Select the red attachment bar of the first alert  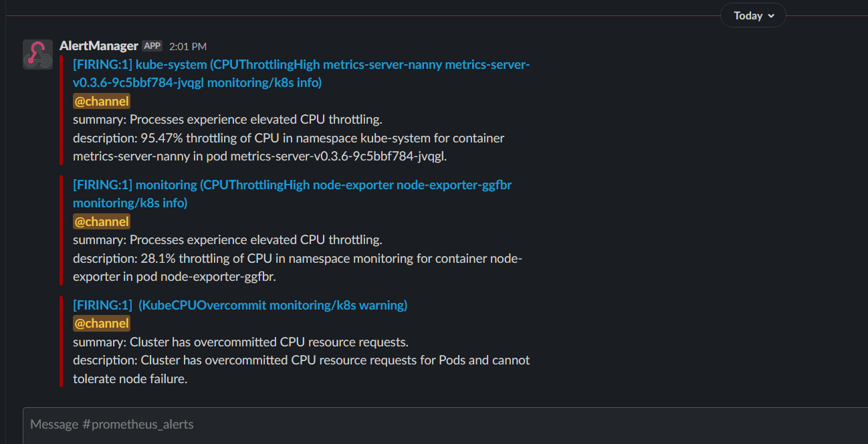tap(60, 110)
